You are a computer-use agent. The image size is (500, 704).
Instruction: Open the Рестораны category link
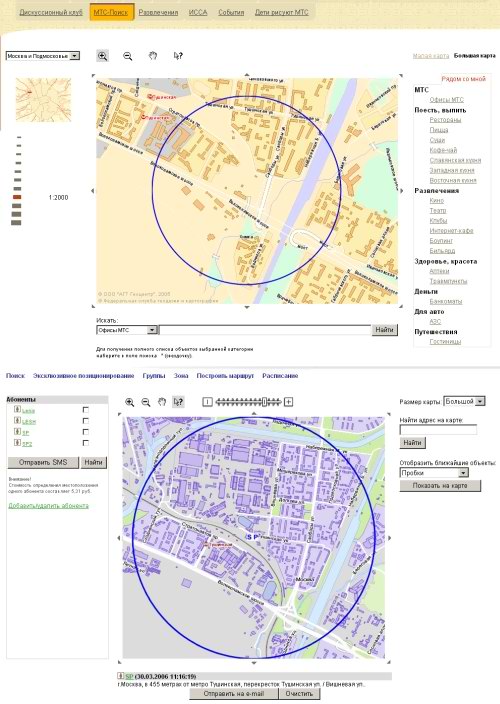point(445,120)
